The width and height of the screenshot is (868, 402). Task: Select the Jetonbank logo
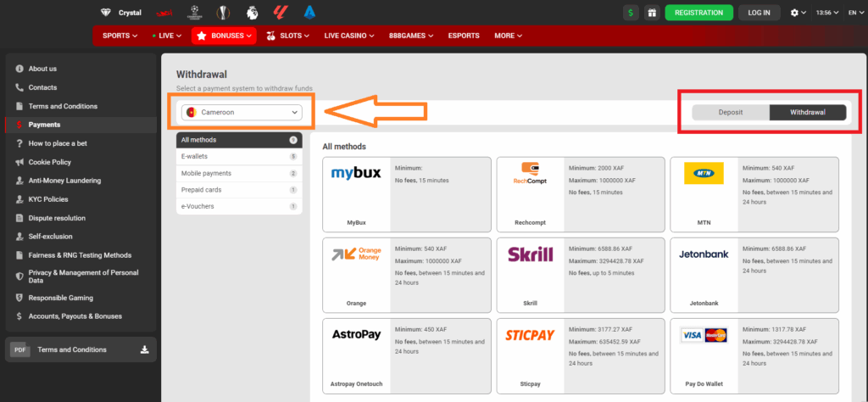coord(704,254)
